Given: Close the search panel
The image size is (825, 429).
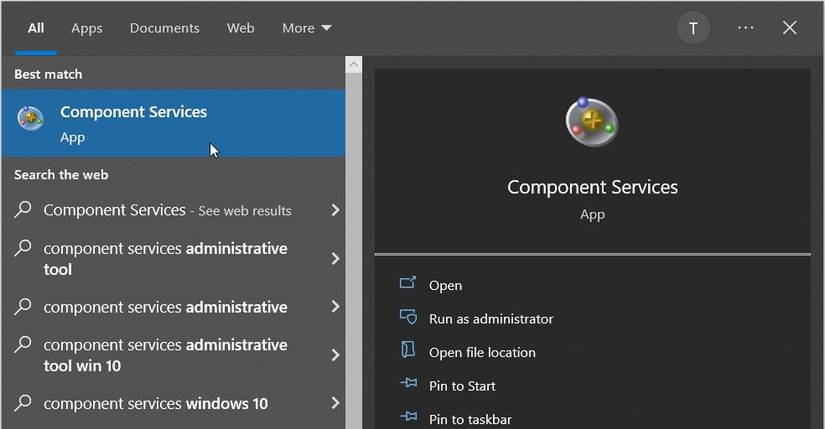Looking at the screenshot, I should (x=789, y=28).
